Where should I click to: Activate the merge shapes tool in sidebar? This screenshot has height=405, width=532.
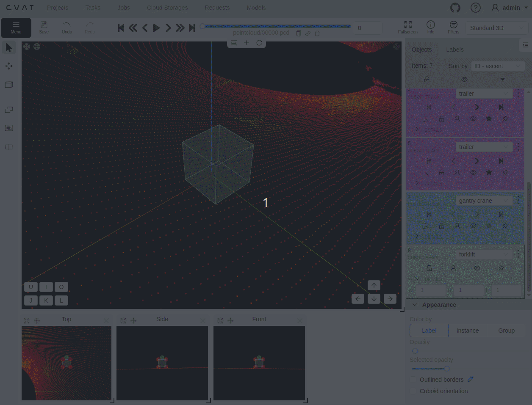pos(9,110)
